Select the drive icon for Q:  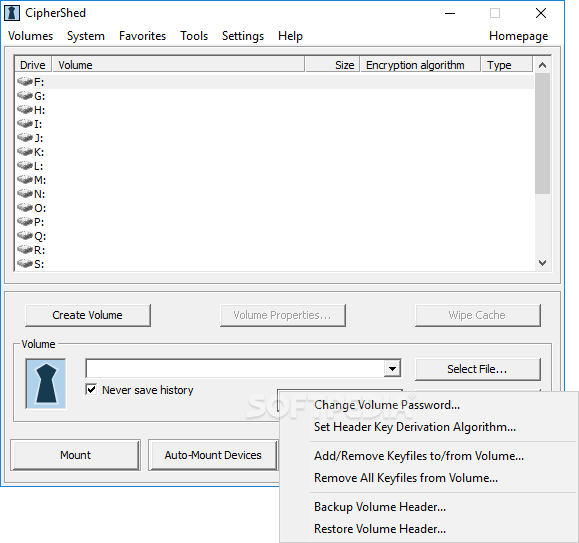(25, 236)
